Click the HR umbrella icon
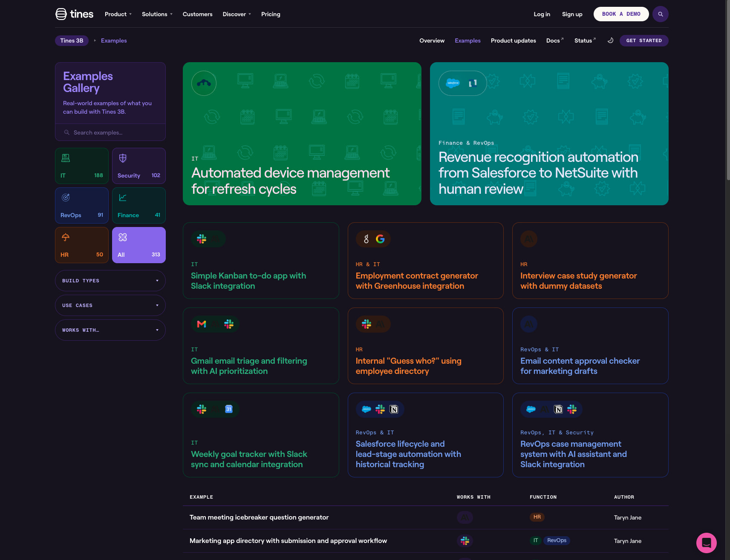This screenshot has height=560, width=730. tap(66, 237)
